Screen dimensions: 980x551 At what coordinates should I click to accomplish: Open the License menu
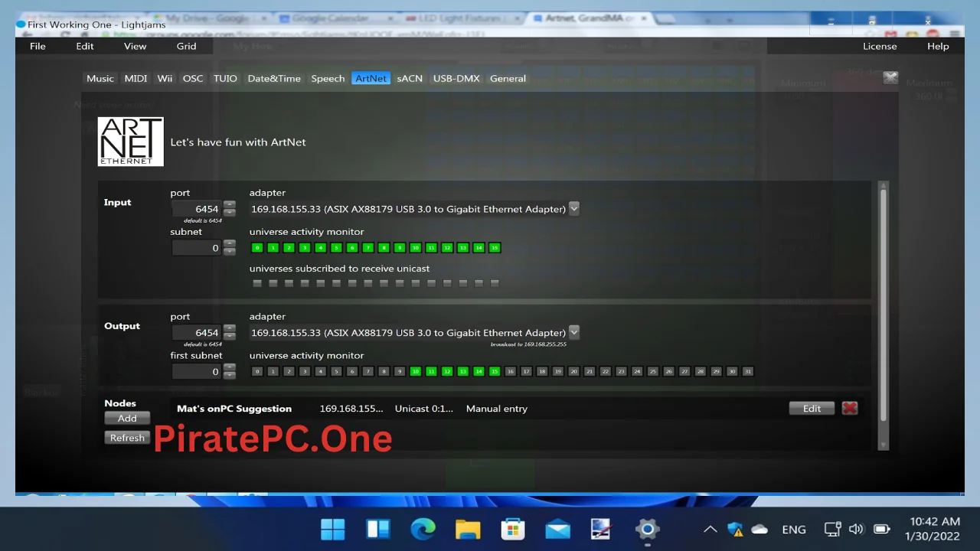pyautogui.click(x=880, y=46)
